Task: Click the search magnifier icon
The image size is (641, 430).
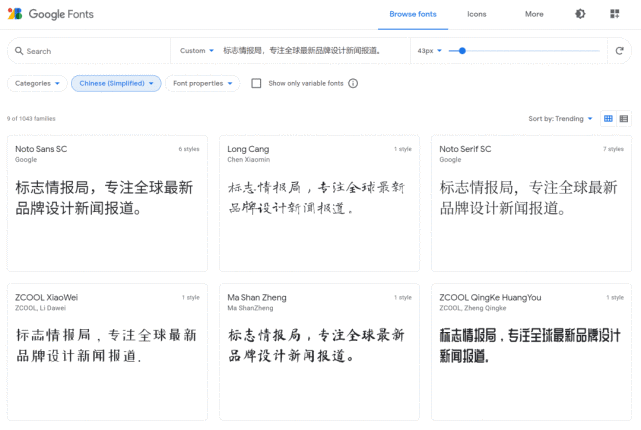Action: point(19,51)
